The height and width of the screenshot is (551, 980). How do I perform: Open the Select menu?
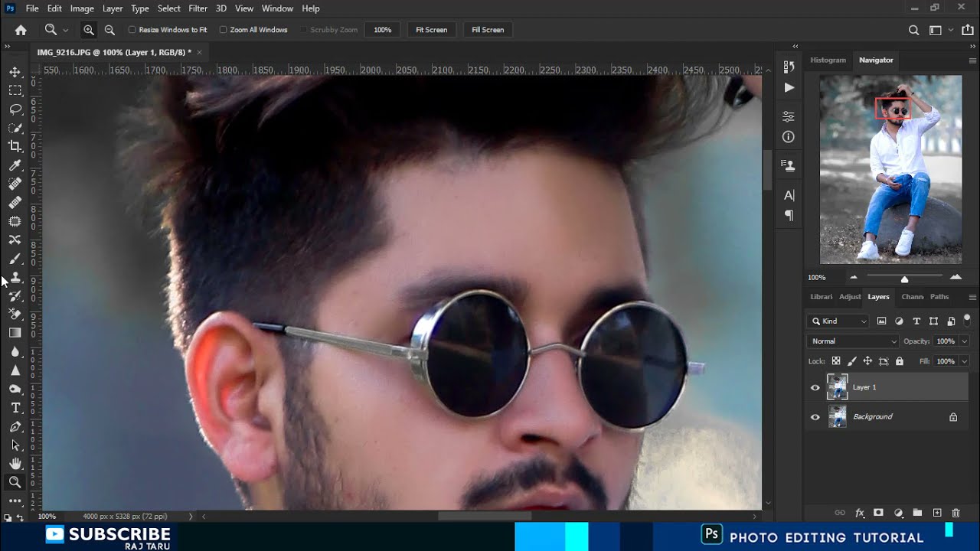click(168, 8)
